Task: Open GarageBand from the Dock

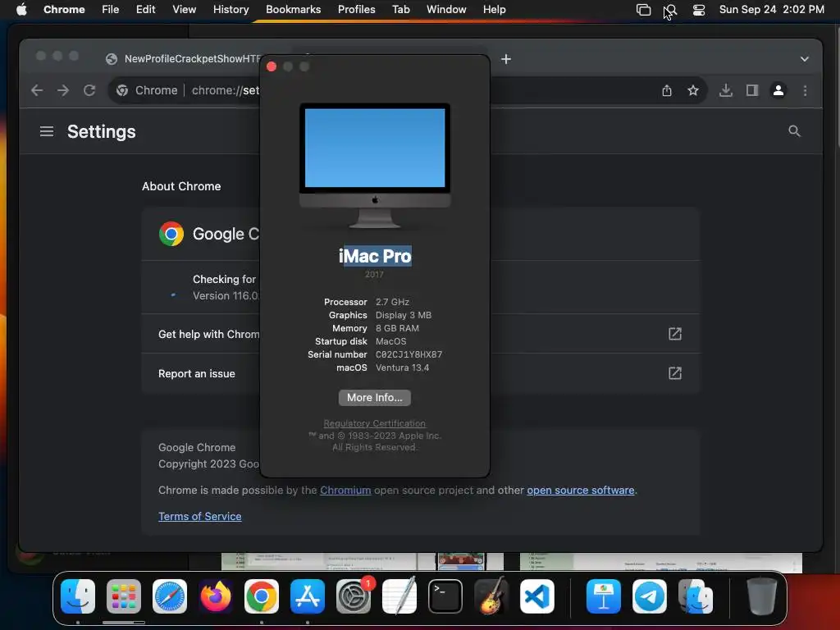Action: click(x=491, y=596)
